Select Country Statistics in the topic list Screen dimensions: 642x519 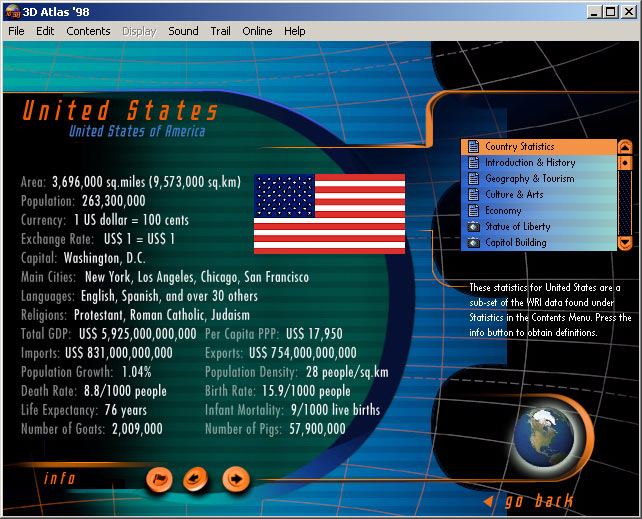point(539,147)
